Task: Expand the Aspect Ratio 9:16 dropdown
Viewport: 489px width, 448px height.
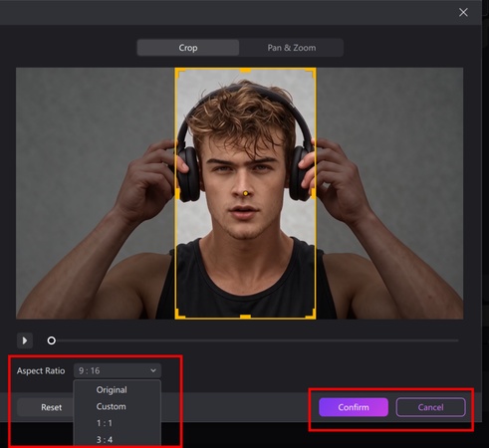Action: (118, 370)
